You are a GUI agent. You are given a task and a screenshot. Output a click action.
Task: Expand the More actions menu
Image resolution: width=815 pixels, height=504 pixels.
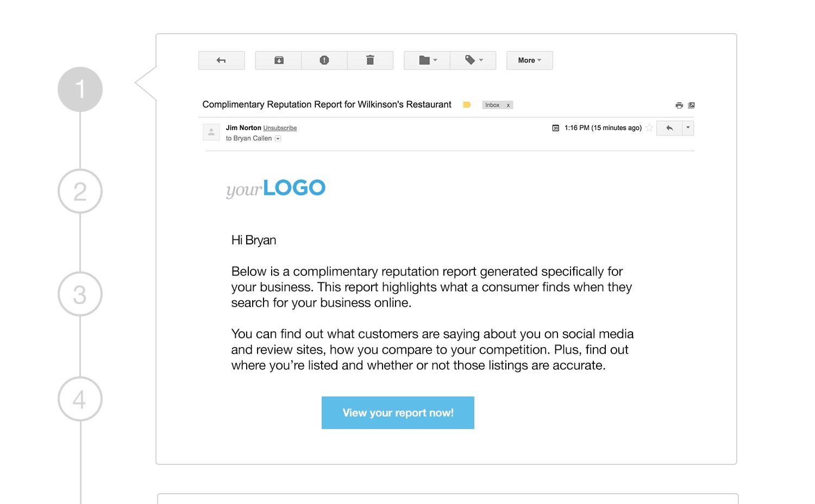click(529, 60)
